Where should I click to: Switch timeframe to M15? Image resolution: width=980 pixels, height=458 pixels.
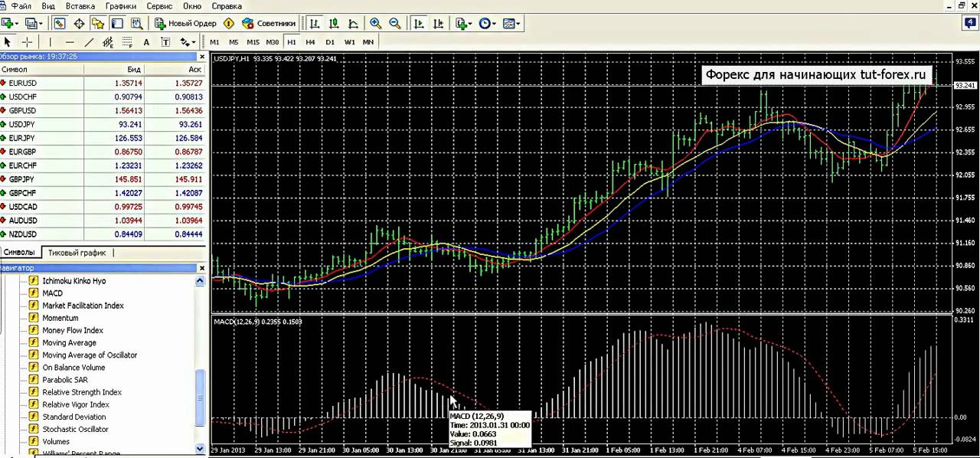pos(253,42)
